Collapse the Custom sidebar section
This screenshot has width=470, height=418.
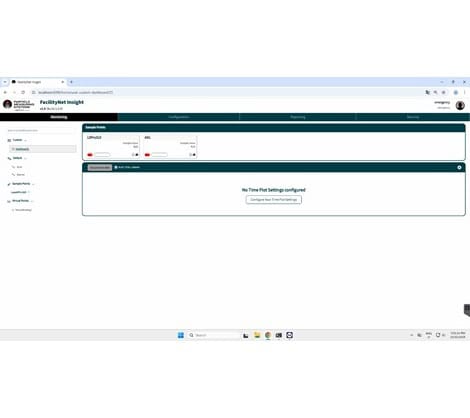[x=25, y=140]
